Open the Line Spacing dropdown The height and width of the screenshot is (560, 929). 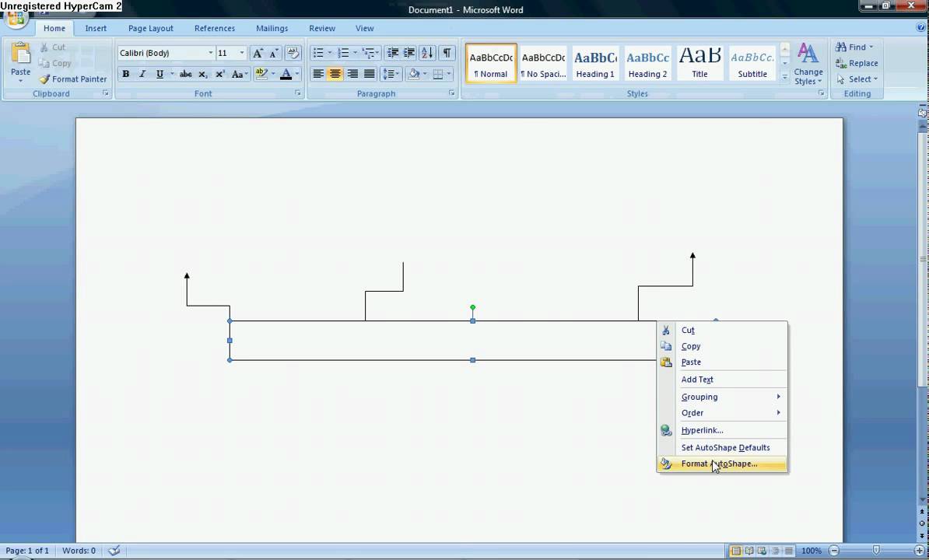point(391,74)
